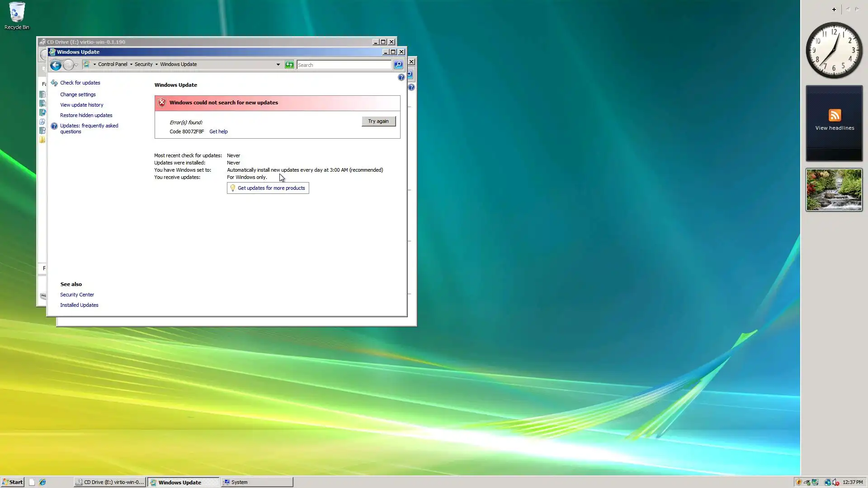
Task: Expand the recent pages dropdown arrow
Action: tap(76, 65)
